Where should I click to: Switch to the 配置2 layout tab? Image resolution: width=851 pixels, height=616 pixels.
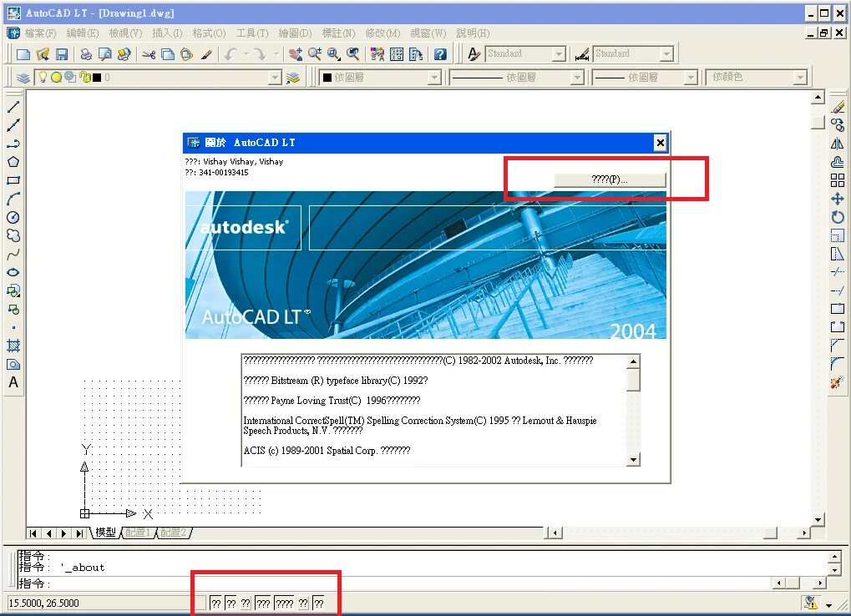click(x=174, y=533)
